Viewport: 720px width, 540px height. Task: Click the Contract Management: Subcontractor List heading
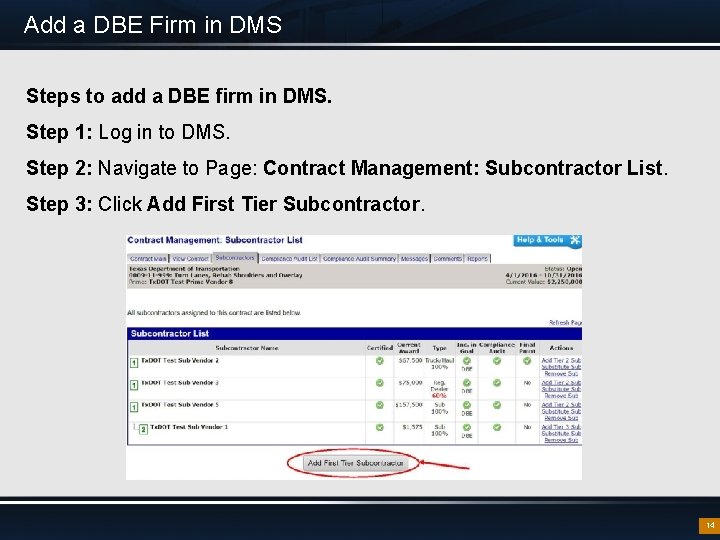pos(215,240)
